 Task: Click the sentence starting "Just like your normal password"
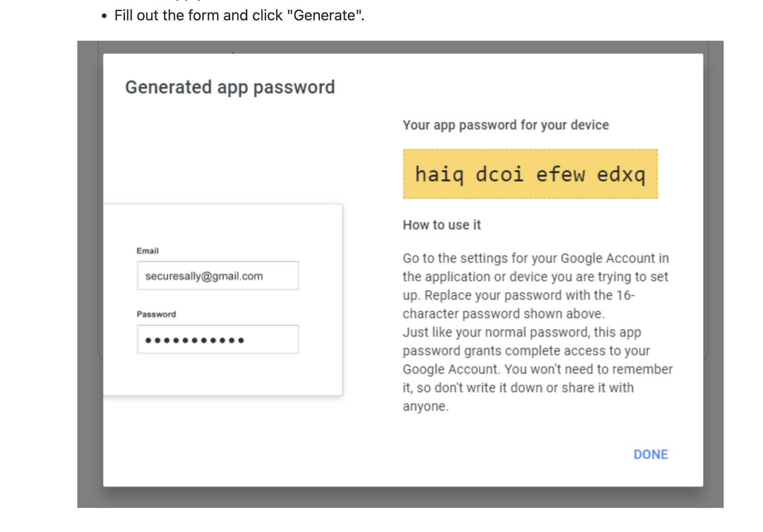click(522, 332)
